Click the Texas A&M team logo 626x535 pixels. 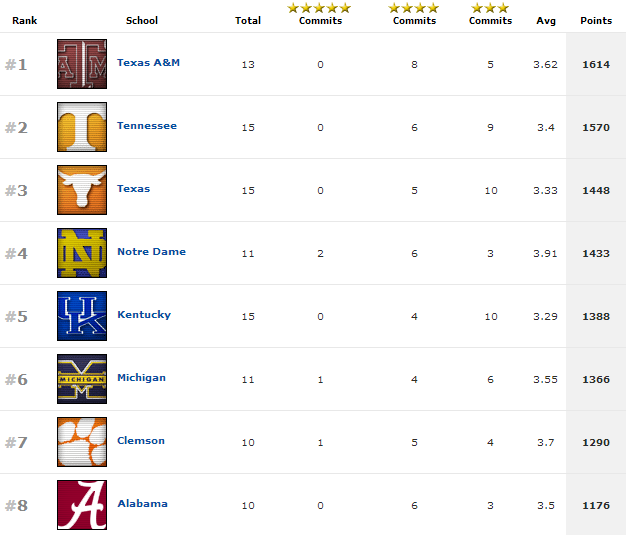(82, 64)
